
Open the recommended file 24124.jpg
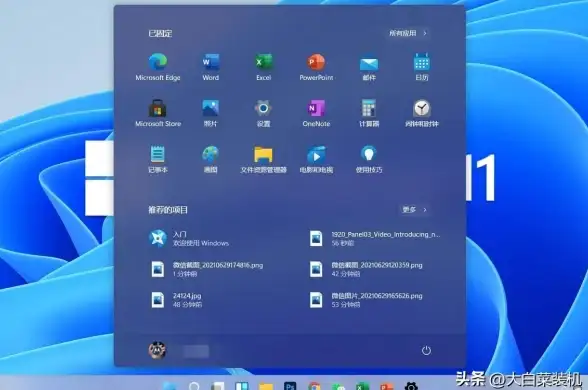coord(176,300)
